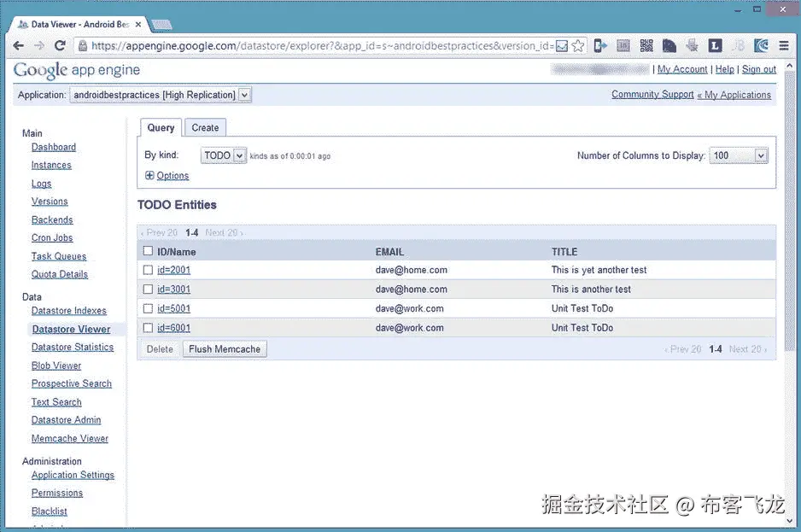This screenshot has height=532, width=801.
Task: Click the grey dotted-square extension icon
Action: click(623, 46)
